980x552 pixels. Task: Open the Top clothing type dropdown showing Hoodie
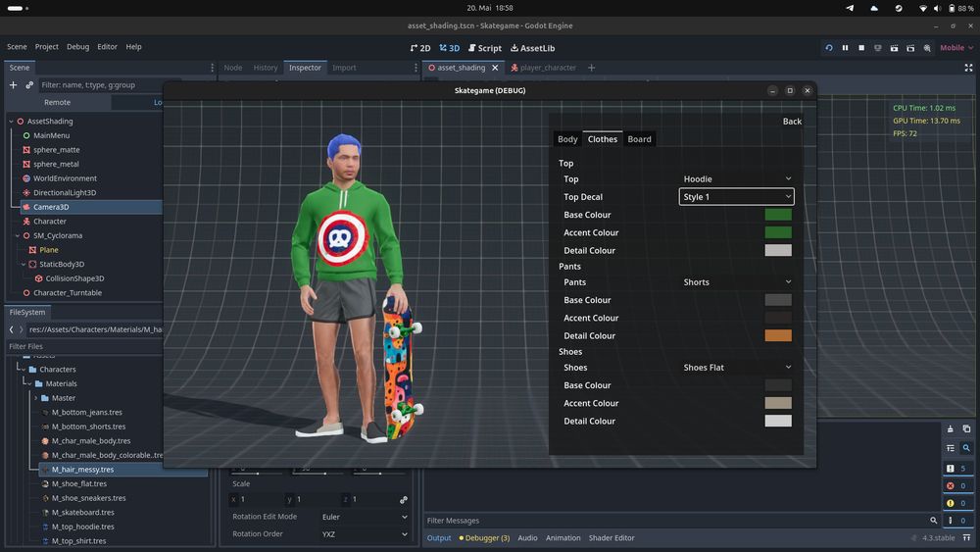[x=736, y=178]
